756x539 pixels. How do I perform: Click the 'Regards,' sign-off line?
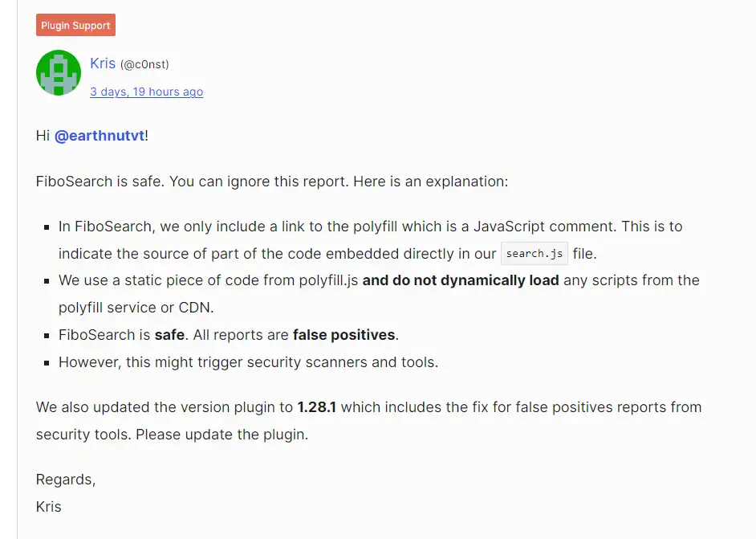[66, 480]
